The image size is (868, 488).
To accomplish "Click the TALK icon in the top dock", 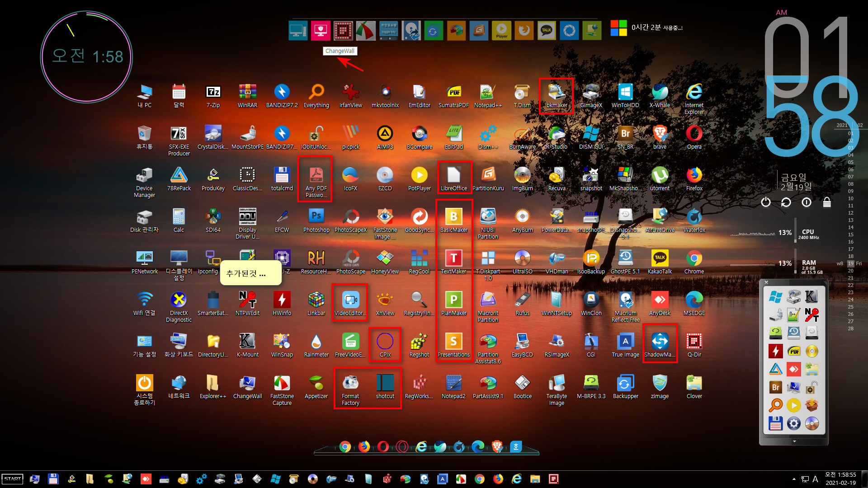I will 547,30.
